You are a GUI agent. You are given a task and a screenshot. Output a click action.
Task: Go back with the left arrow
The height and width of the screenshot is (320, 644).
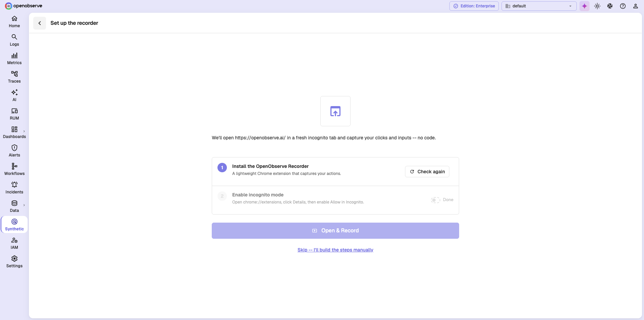[40, 23]
